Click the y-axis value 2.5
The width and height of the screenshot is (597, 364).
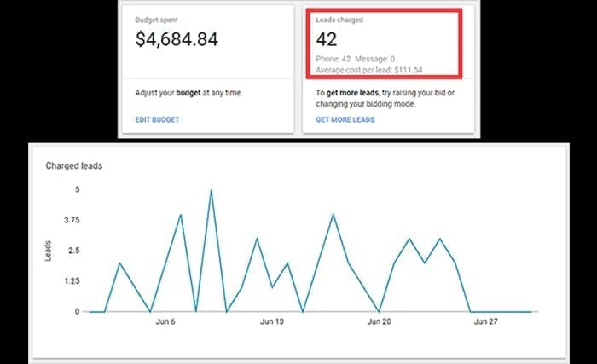(x=74, y=251)
